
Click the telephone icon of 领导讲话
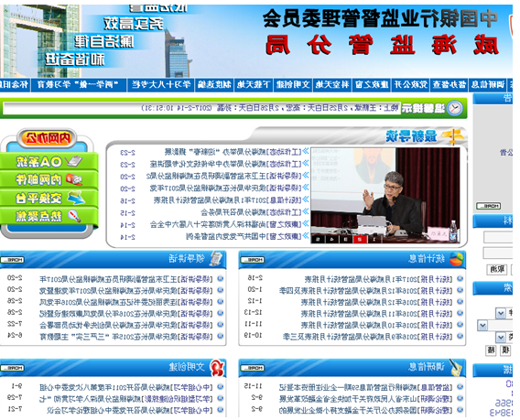(216, 259)
